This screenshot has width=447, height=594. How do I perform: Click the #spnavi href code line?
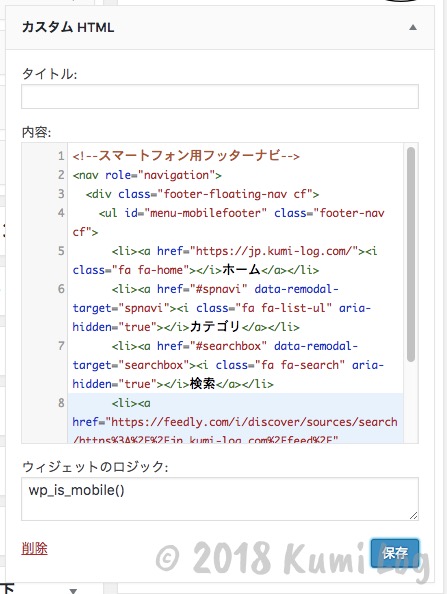pyautogui.click(x=225, y=289)
